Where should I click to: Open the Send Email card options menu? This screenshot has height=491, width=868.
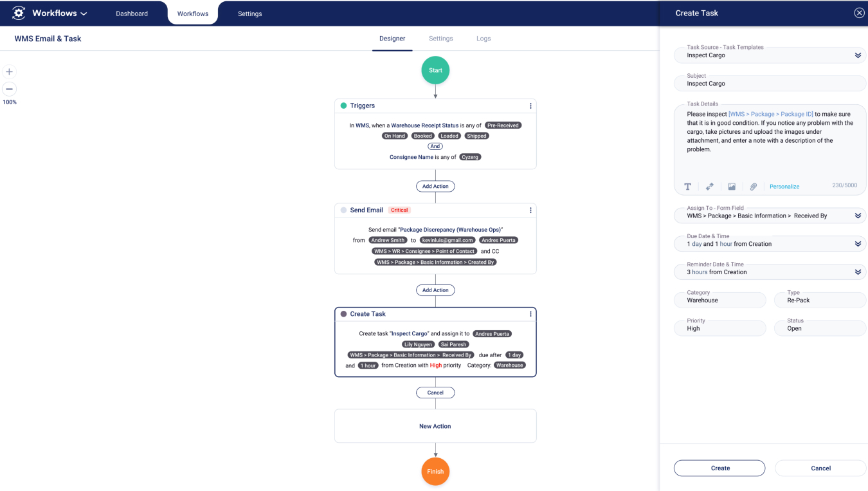pos(530,210)
